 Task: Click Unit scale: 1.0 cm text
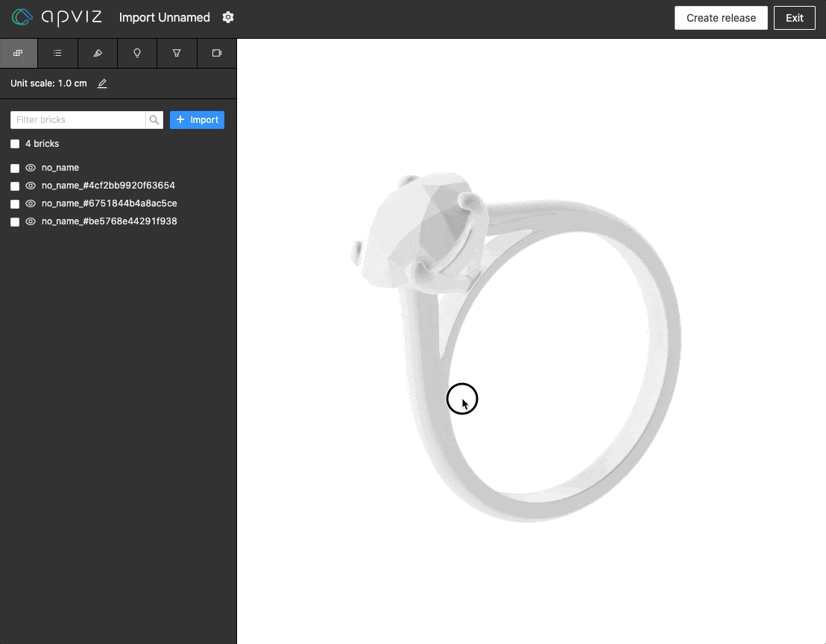pyautogui.click(x=48, y=83)
